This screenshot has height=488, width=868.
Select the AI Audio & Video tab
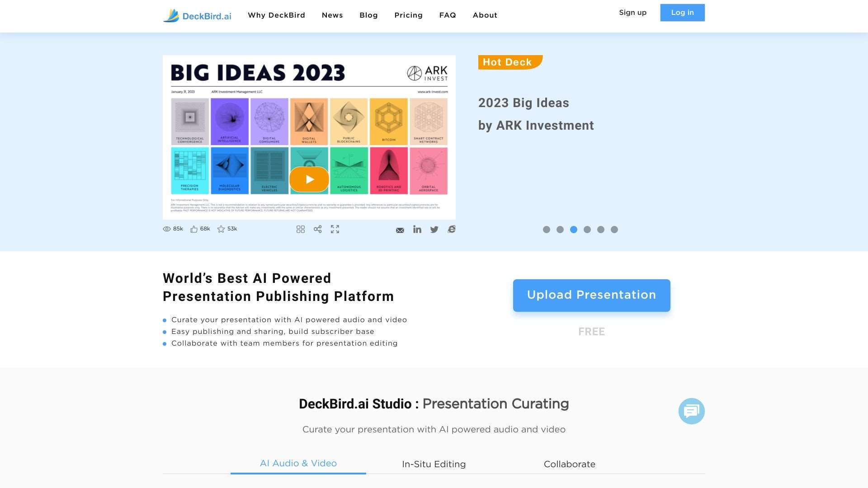click(298, 463)
